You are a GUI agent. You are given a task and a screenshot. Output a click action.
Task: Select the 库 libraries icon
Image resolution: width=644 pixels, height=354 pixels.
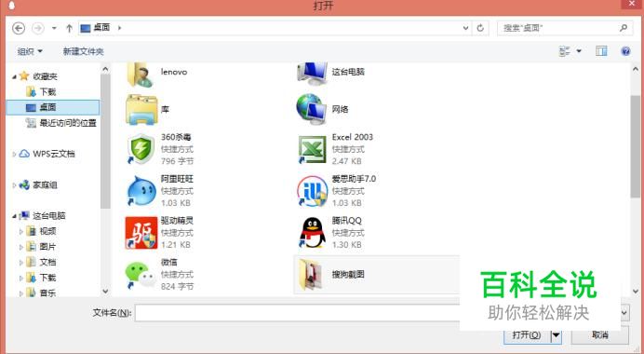pos(141,109)
